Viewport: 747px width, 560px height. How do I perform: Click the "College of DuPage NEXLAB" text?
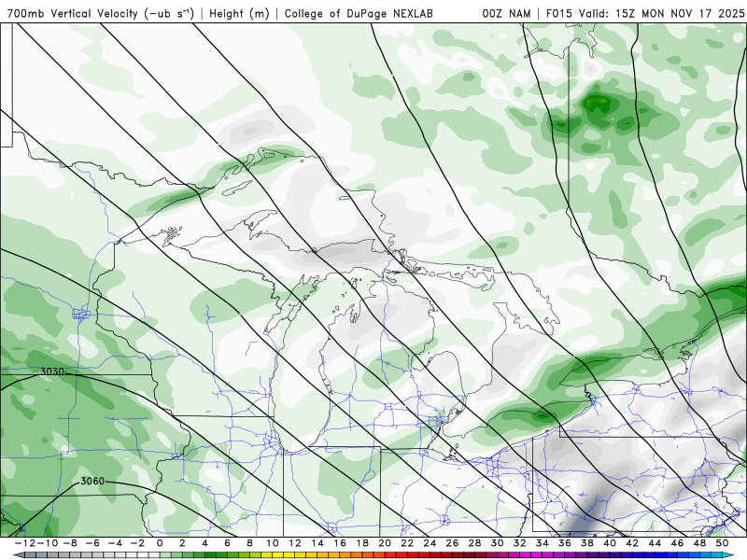[x=359, y=13]
